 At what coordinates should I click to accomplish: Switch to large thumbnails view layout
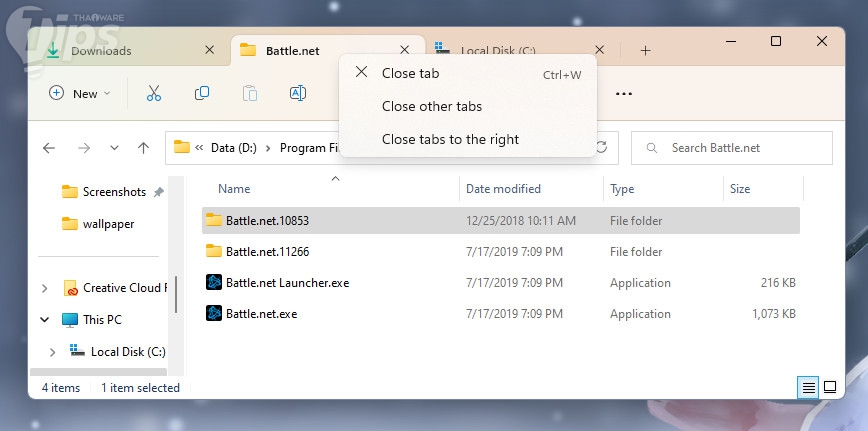[x=829, y=387]
